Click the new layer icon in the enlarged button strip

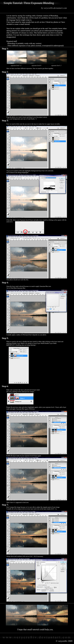36,232
